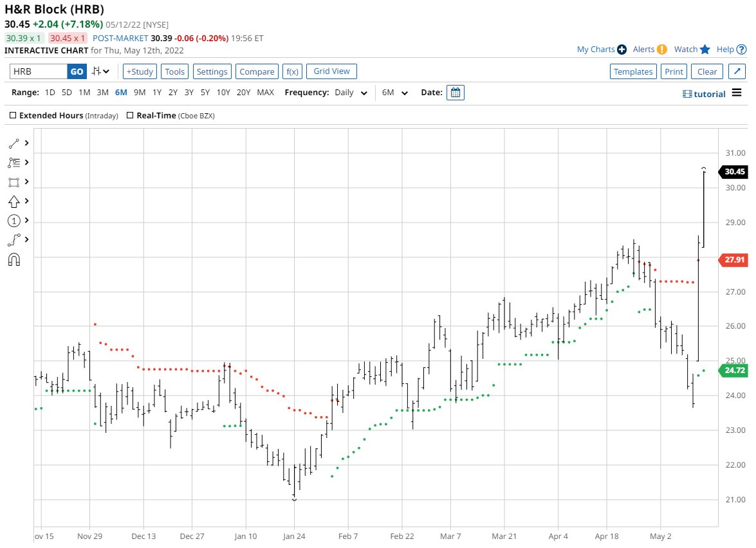
Task: Set range to 5D
Action: (66, 93)
